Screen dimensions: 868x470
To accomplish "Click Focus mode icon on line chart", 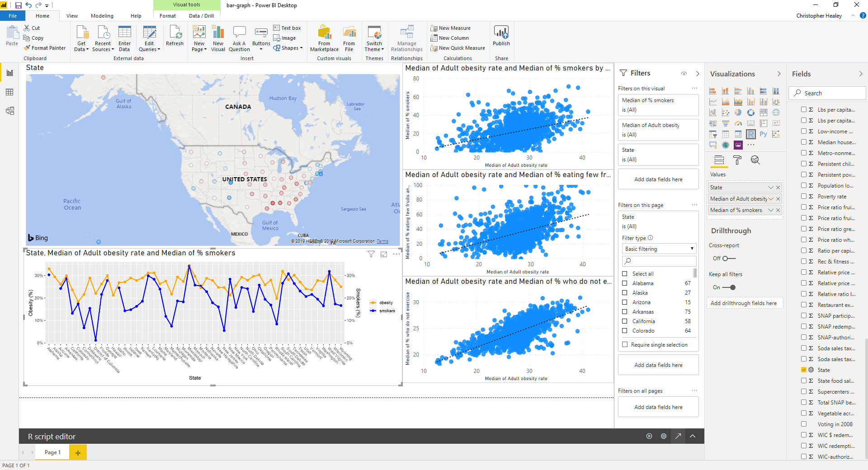I will 384,254.
